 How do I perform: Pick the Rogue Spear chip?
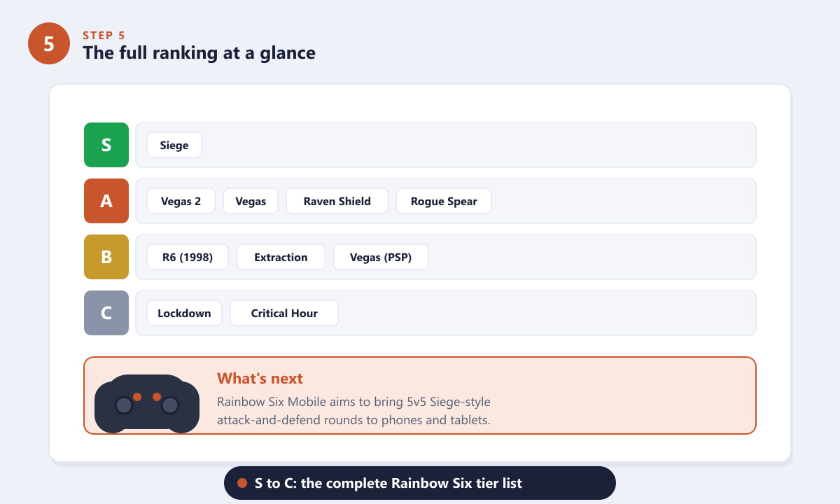click(444, 201)
